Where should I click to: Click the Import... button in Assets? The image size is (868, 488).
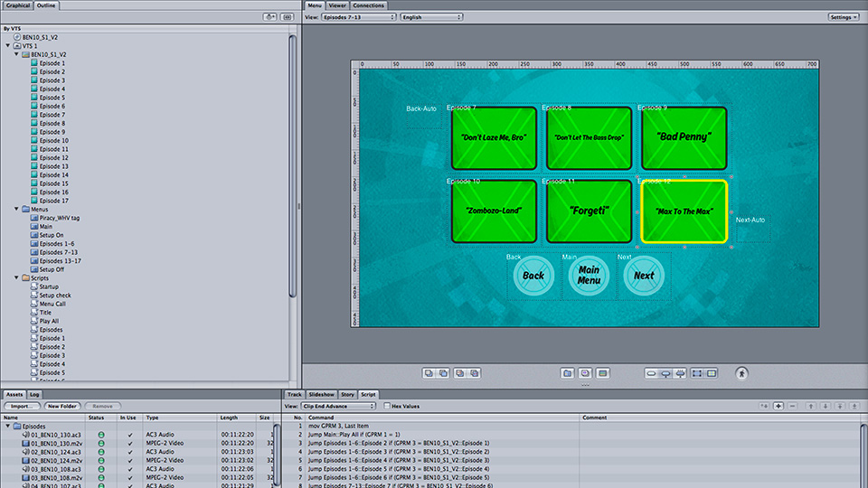(x=23, y=406)
